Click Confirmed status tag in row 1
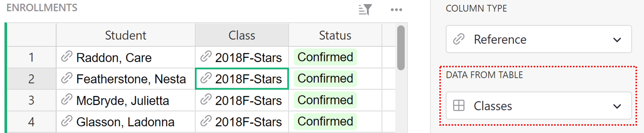The height and width of the screenshot is (133, 644). click(325, 57)
